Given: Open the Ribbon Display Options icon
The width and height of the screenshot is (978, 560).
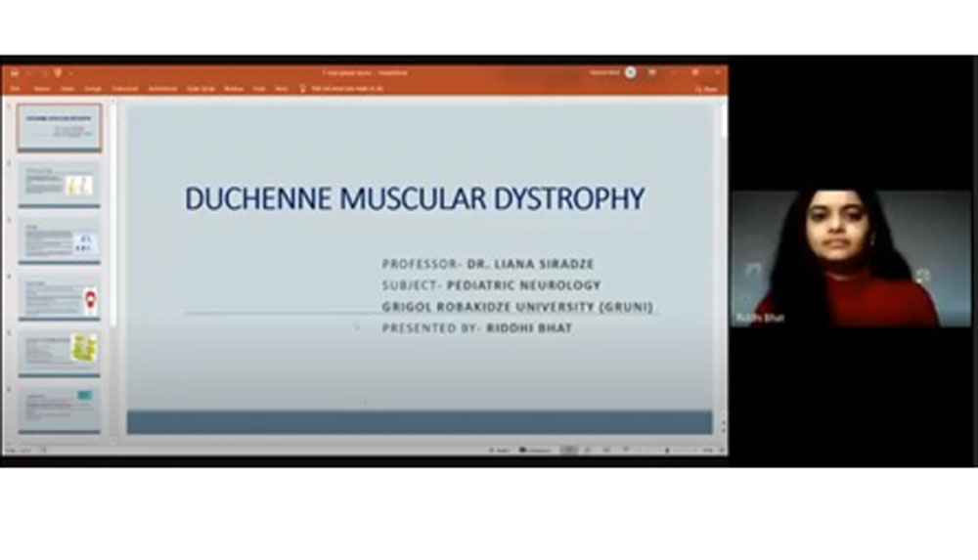Looking at the screenshot, I should pos(653,72).
